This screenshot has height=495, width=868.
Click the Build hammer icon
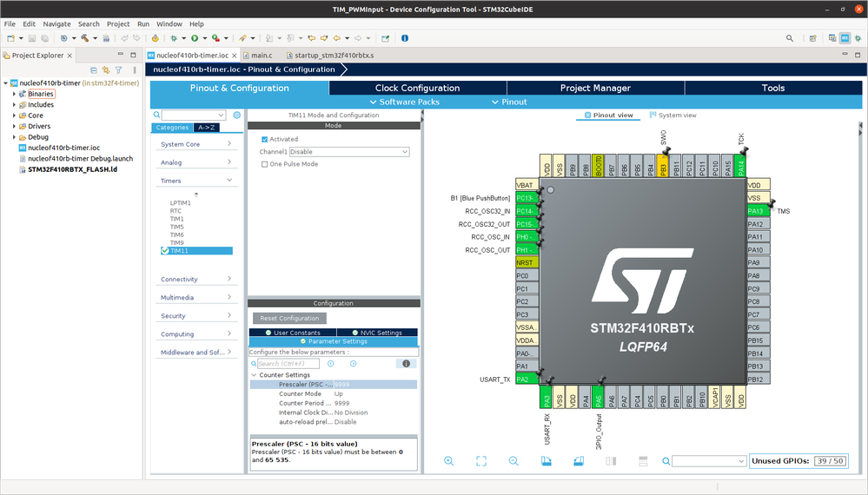coord(84,38)
